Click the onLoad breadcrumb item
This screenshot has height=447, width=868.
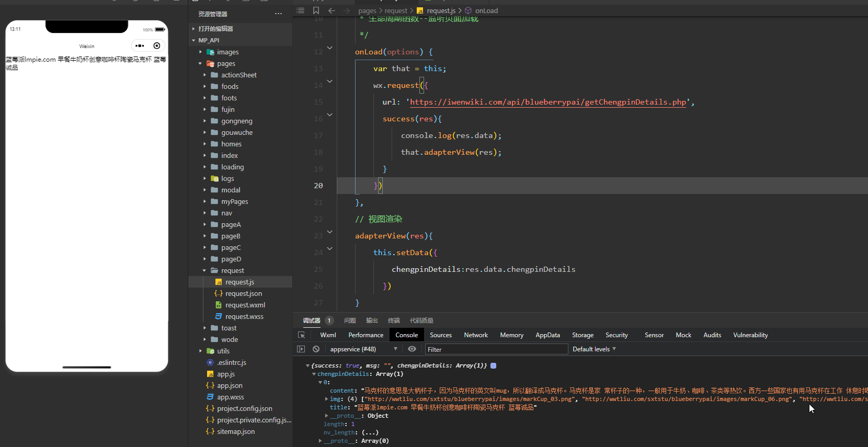486,10
